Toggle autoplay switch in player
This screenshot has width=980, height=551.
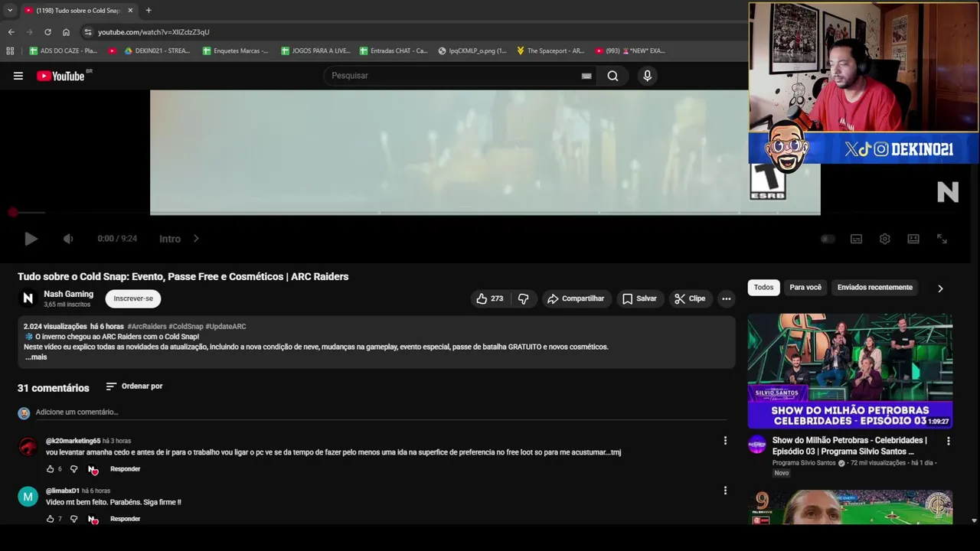click(x=828, y=239)
